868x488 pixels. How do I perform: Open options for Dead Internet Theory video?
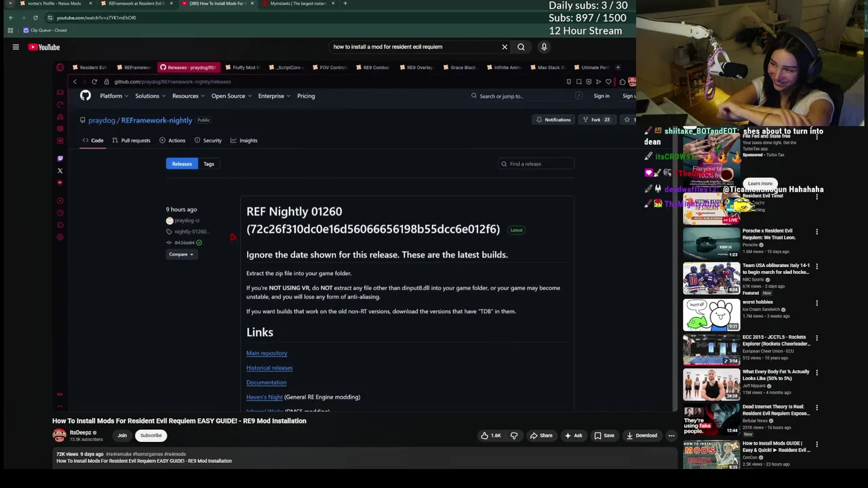[816, 408]
